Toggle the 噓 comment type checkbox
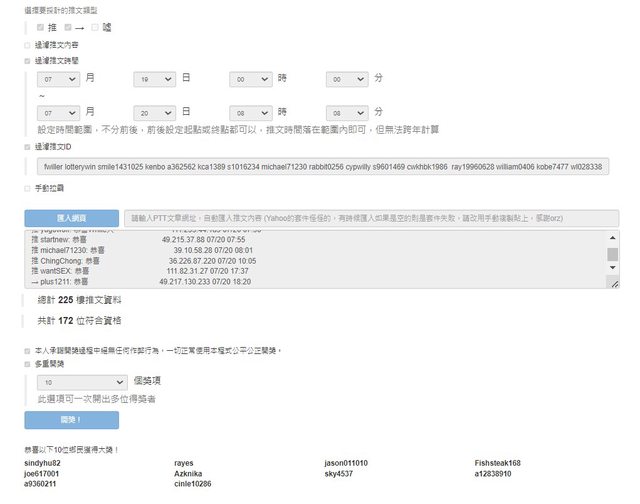Screen dimensions: 640x504 (x=95, y=27)
